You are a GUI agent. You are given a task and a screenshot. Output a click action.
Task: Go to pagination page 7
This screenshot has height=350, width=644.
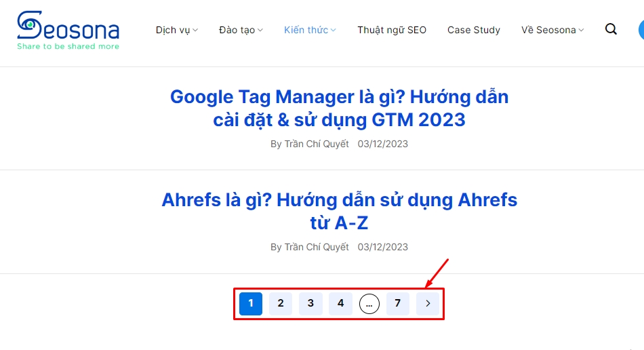[397, 304]
